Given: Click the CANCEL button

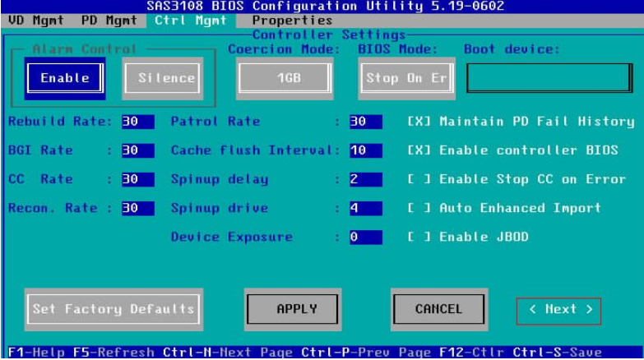Looking at the screenshot, I should click(x=439, y=309).
